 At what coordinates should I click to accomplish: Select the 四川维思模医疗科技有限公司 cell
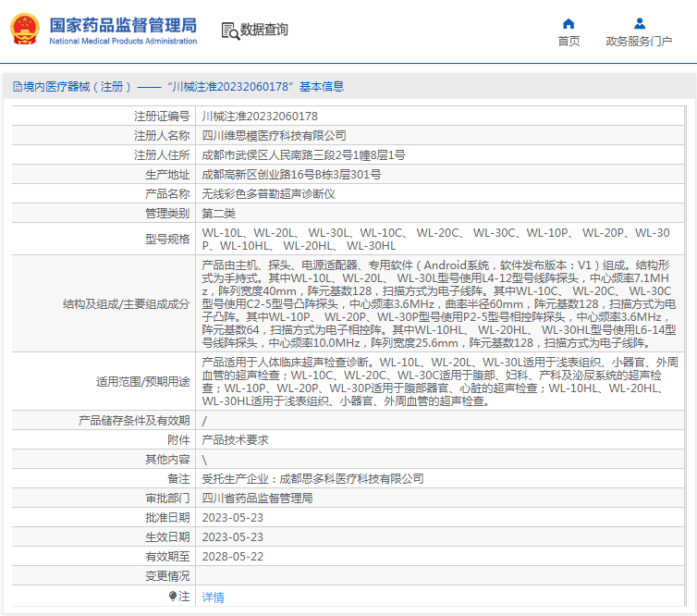[x=274, y=136]
